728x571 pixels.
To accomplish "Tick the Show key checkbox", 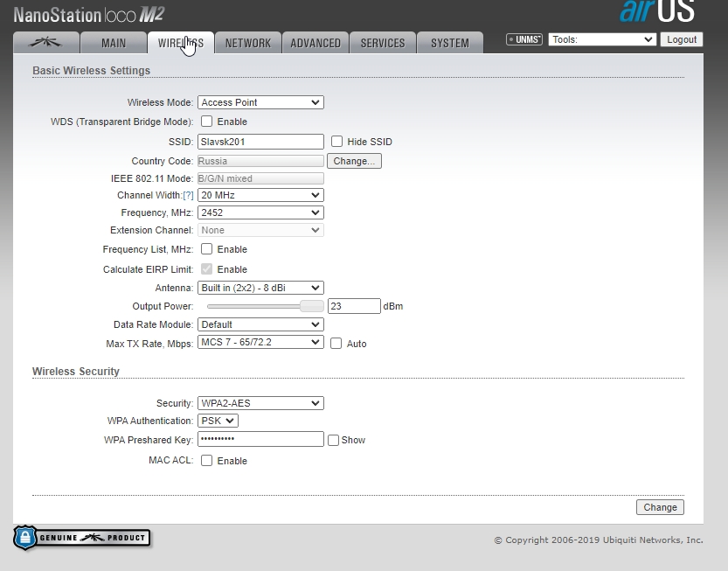I will [x=333, y=440].
